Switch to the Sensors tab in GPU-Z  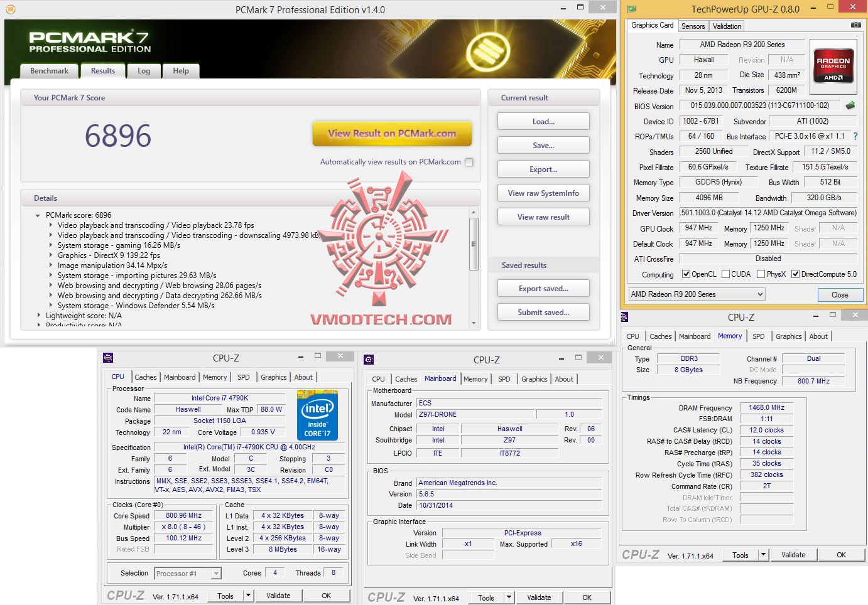coord(693,26)
